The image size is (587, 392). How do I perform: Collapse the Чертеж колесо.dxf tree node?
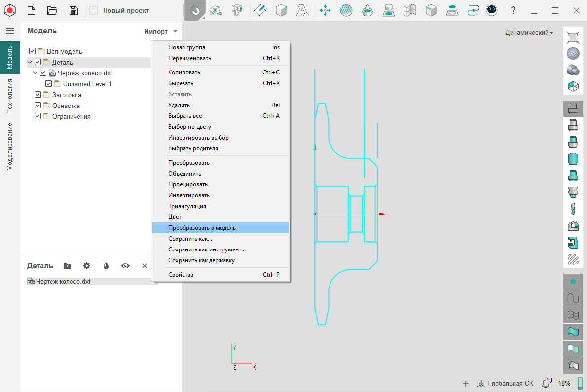(x=35, y=73)
